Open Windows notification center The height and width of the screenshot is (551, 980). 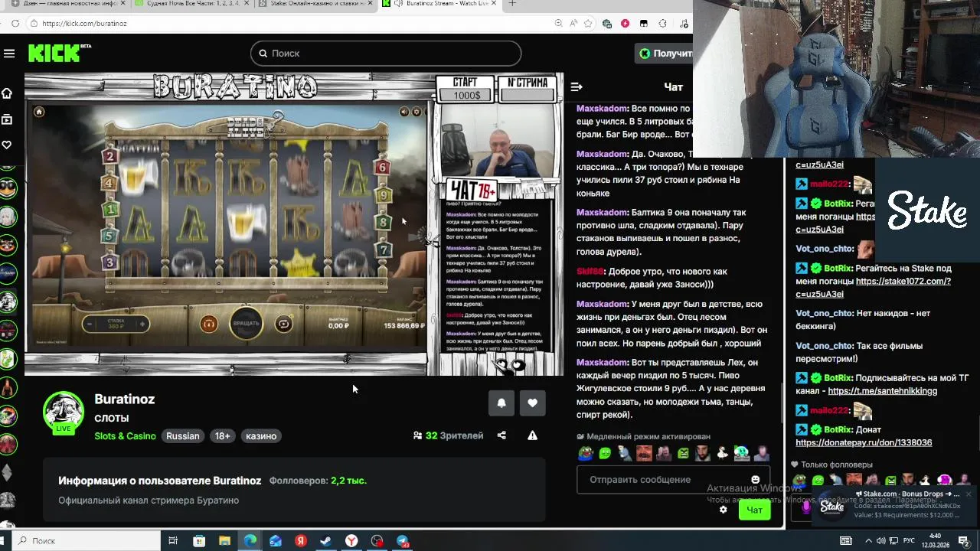(x=964, y=541)
